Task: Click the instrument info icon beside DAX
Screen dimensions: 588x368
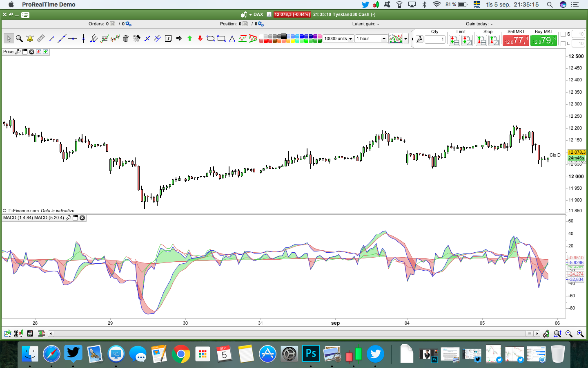Action: pos(269,14)
